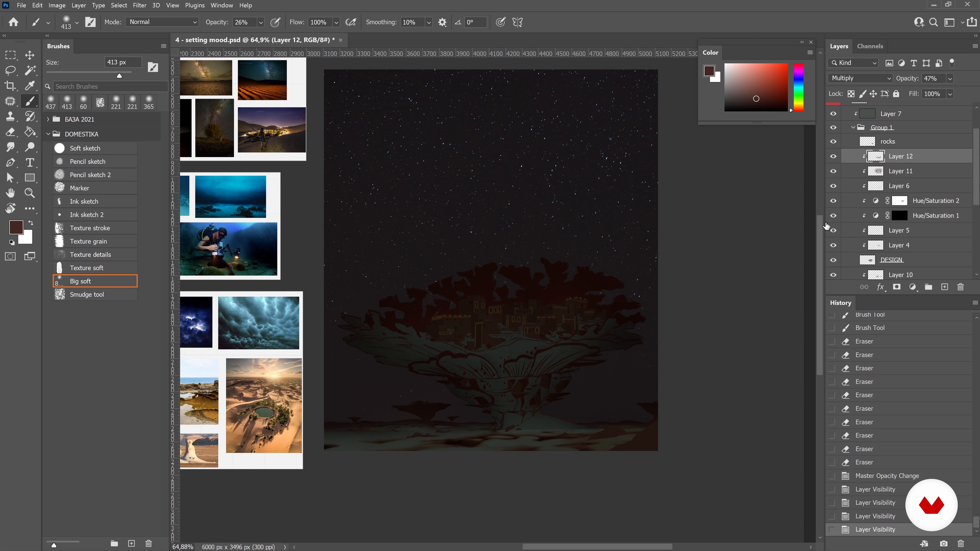Create a new layer in Layers panel
The image size is (980, 551).
[945, 287]
